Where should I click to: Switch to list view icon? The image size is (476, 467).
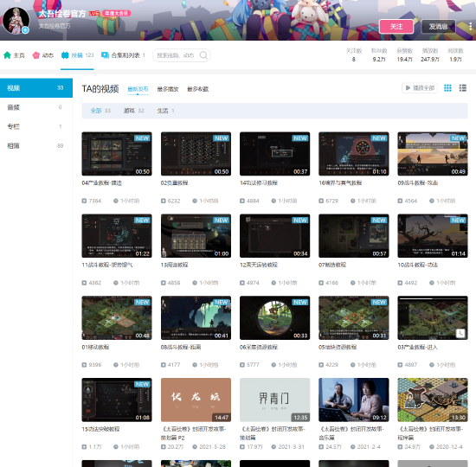(463, 88)
